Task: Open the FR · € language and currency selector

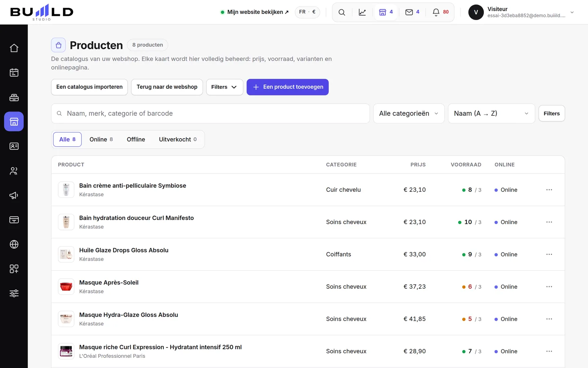Action: tap(307, 12)
